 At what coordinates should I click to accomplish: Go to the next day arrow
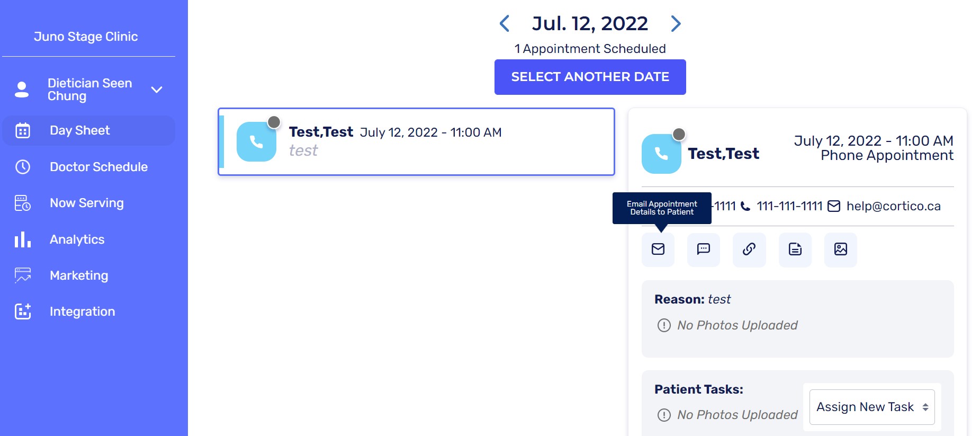point(676,23)
